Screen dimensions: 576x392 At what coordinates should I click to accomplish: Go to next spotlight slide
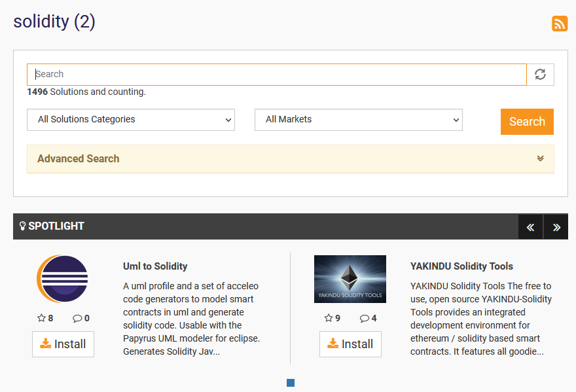[556, 226]
